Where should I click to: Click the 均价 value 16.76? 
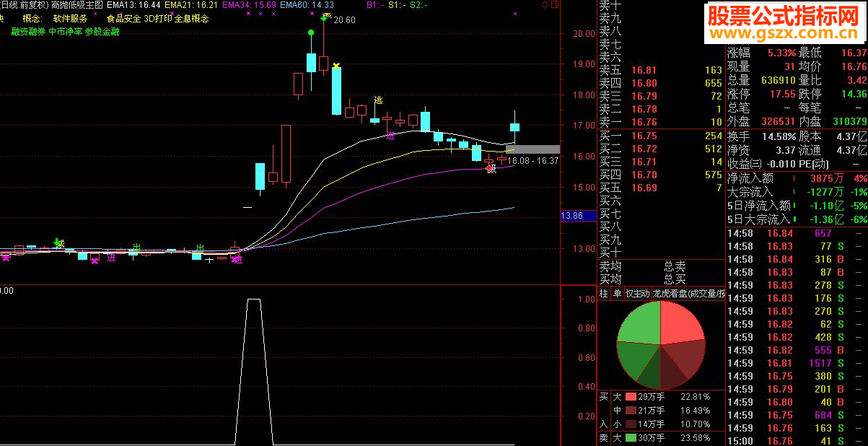(854, 66)
